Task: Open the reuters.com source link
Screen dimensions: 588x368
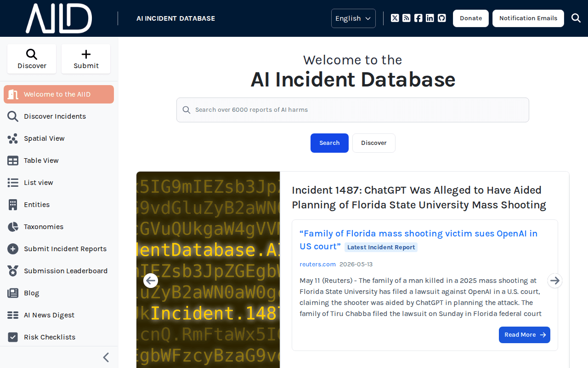Action: click(317, 264)
